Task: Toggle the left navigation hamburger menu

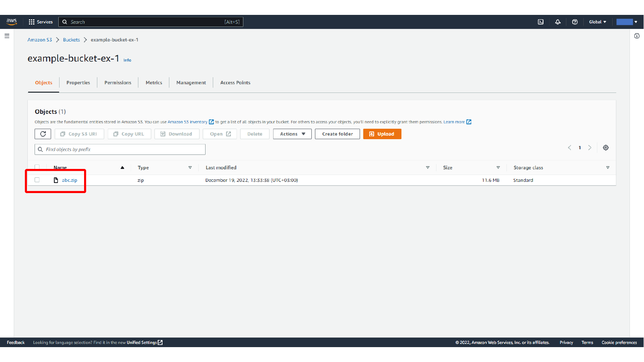Action: (7, 36)
